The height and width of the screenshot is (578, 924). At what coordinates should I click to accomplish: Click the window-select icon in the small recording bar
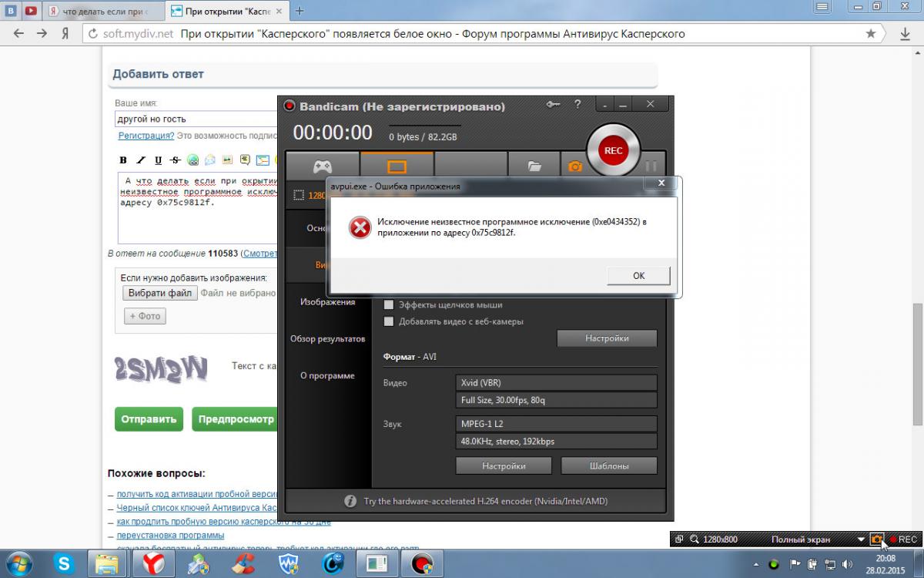tap(679, 539)
